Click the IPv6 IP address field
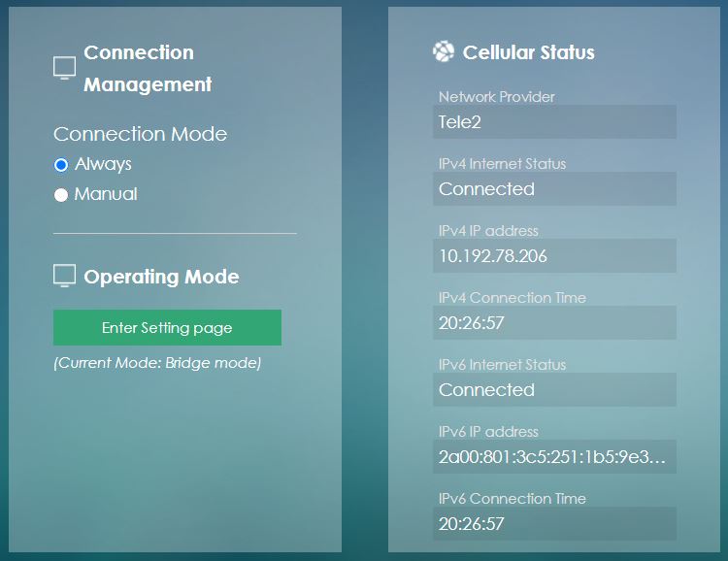The width and height of the screenshot is (728, 561). pyautogui.click(x=554, y=457)
